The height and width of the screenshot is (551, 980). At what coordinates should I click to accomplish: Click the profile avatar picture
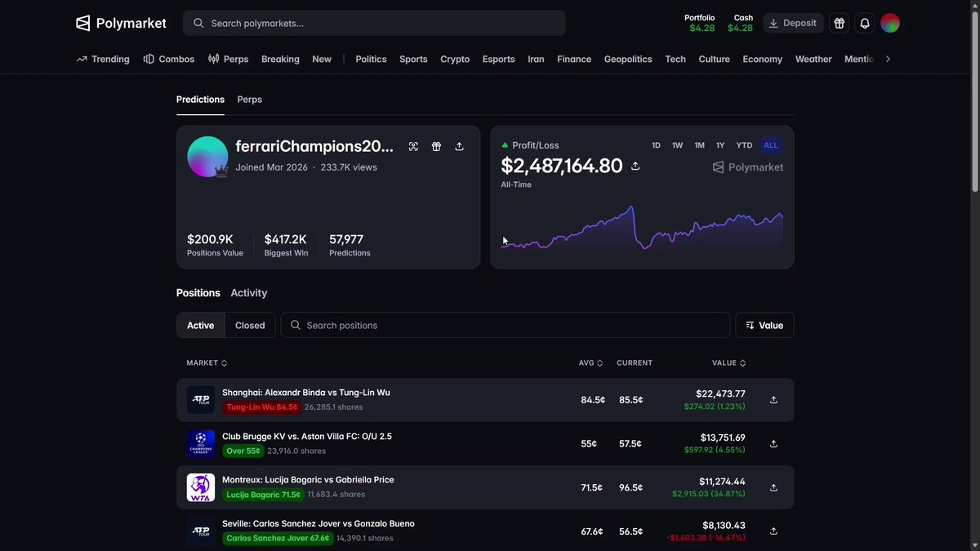pos(207,157)
